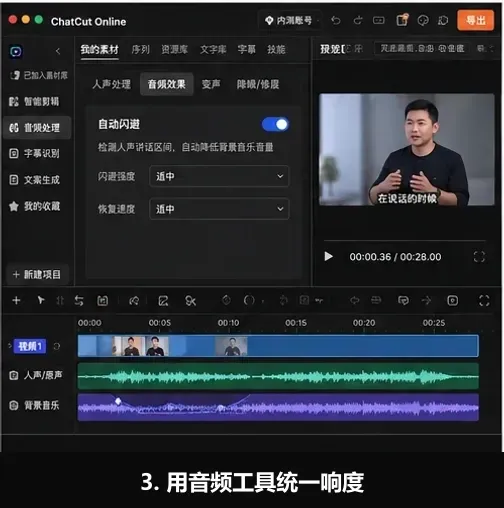Open the 人声处理 sub-tab

point(111,84)
